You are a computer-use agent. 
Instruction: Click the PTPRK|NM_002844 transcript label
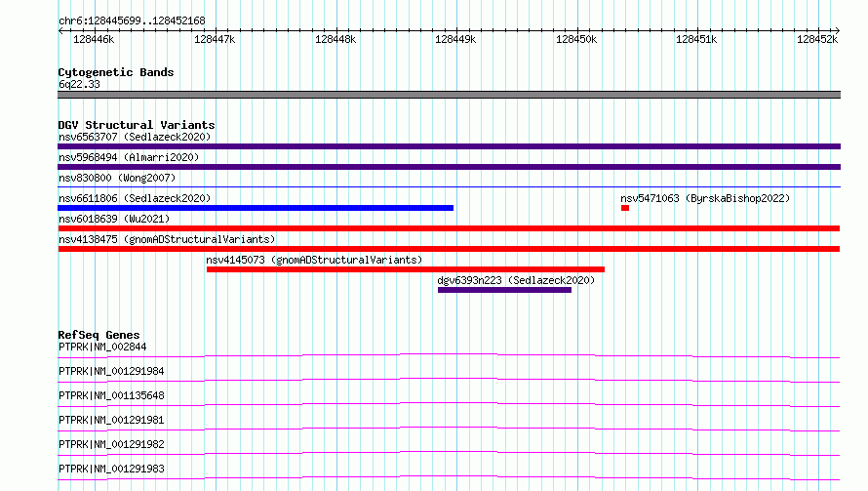click(102, 347)
